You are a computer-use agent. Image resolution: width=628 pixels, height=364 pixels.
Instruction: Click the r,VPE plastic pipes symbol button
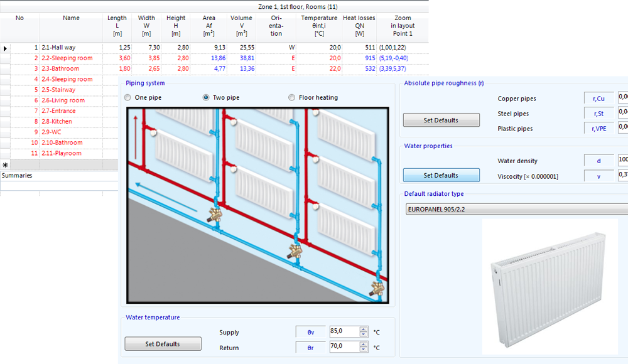[598, 127]
